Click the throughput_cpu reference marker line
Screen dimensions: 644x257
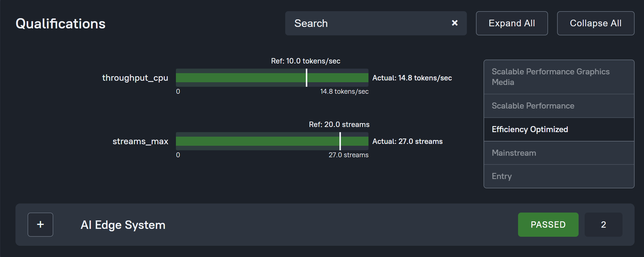[306, 78]
